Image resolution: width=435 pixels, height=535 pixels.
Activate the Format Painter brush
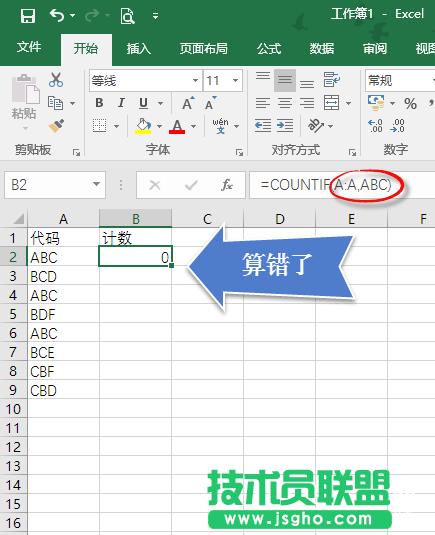pyautogui.click(x=56, y=126)
